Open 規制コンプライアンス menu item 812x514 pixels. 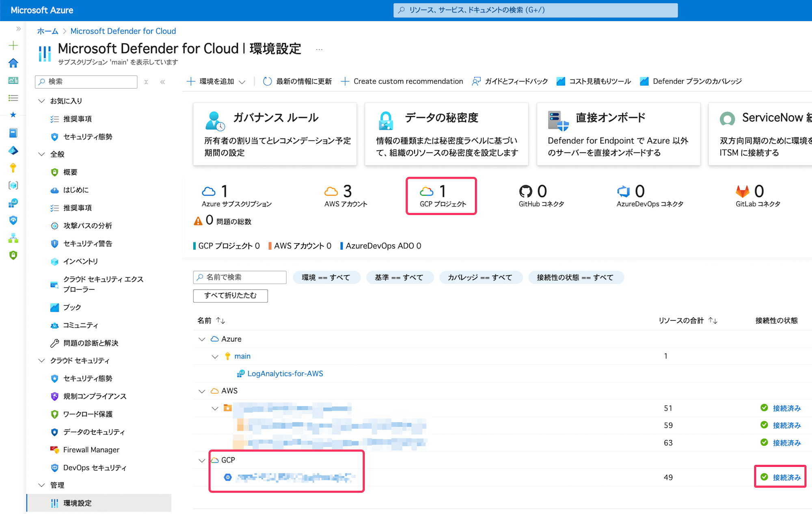95,396
